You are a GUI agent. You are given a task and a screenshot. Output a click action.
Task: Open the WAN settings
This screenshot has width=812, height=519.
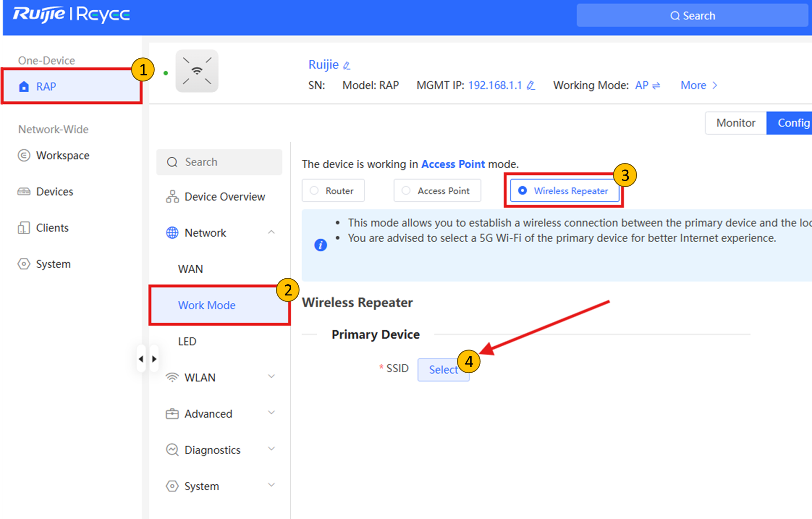tap(190, 269)
